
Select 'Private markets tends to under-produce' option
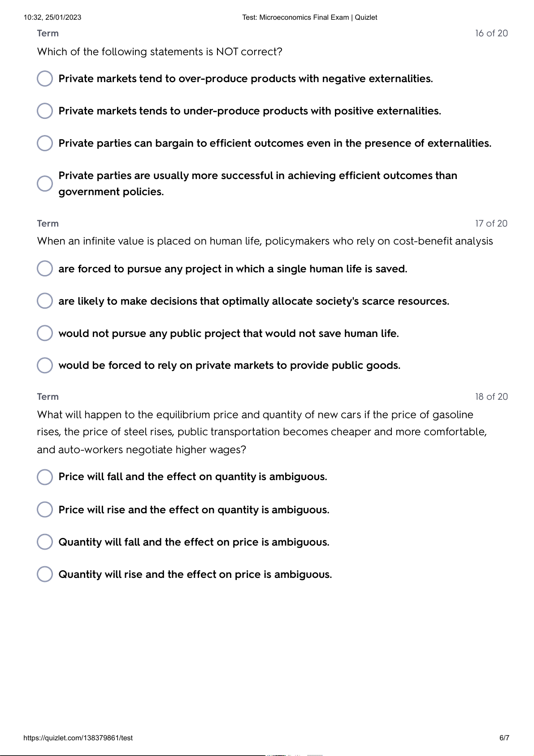click(x=45, y=111)
